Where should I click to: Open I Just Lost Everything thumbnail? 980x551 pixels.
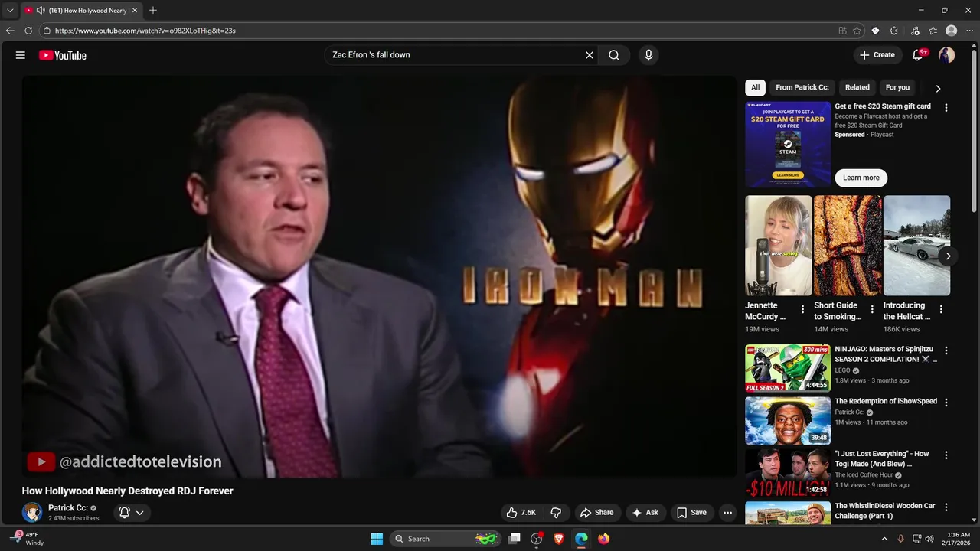[788, 473]
